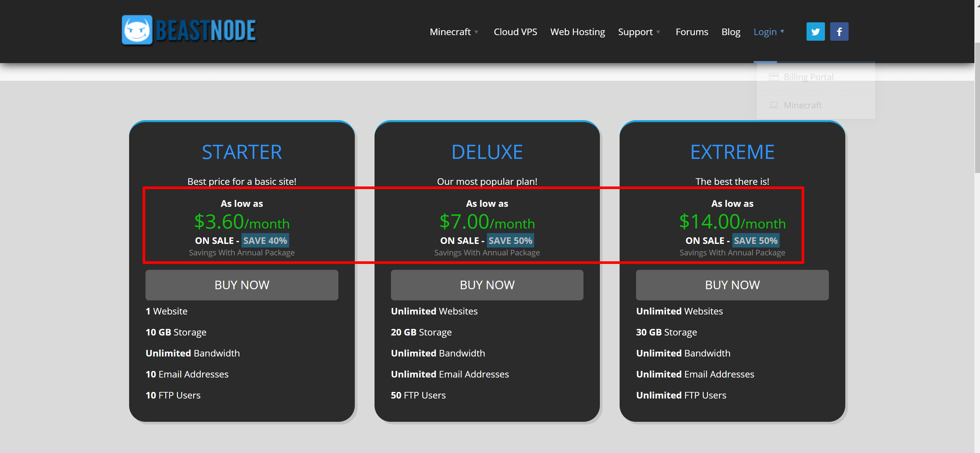Click the EXTREME plan heading

732,152
